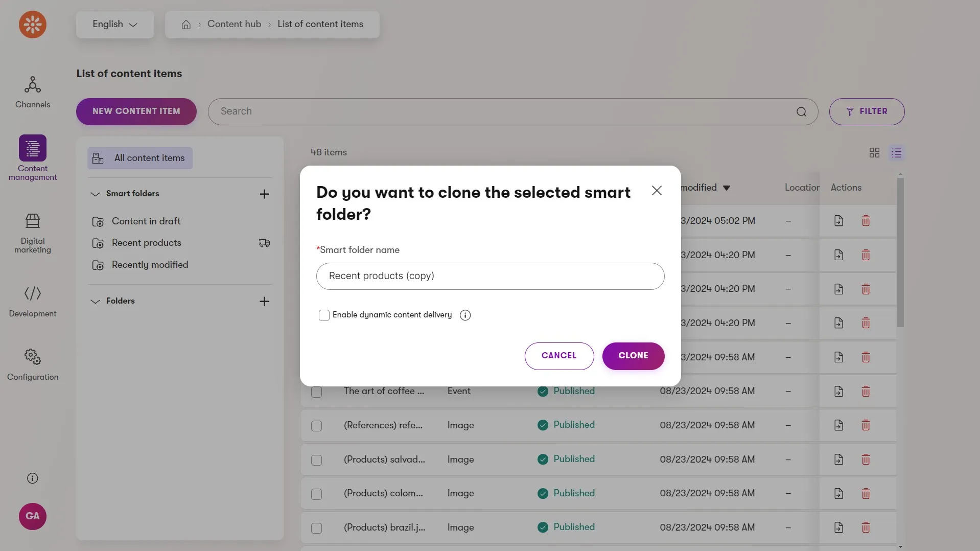The height and width of the screenshot is (551, 980).
Task: Add a new folder
Action: click(x=264, y=302)
